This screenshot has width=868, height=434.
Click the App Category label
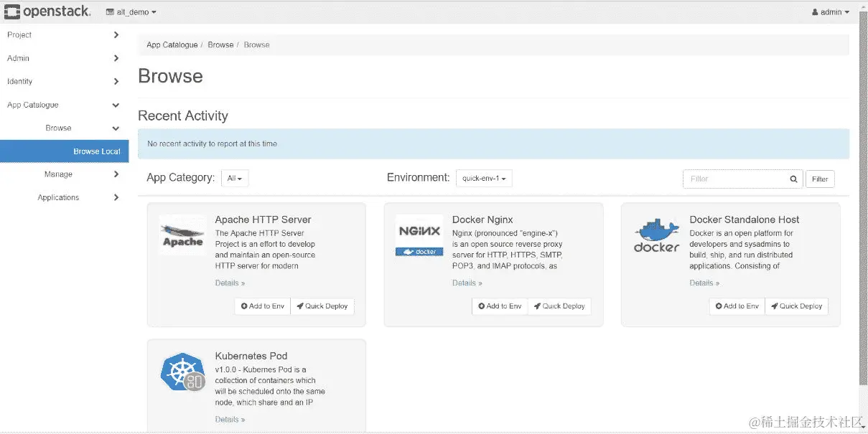pyautogui.click(x=181, y=178)
